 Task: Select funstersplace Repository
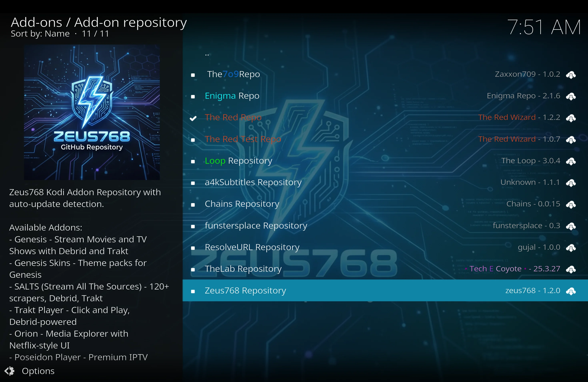point(385,226)
